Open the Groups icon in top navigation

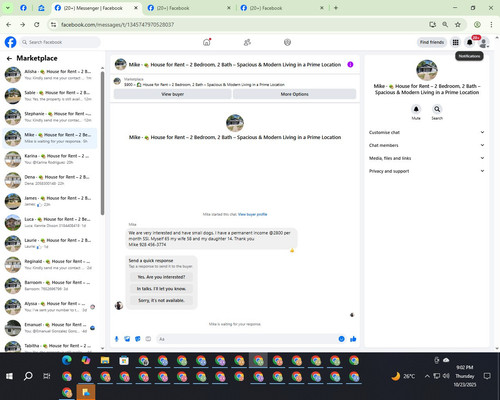(287, 42)
